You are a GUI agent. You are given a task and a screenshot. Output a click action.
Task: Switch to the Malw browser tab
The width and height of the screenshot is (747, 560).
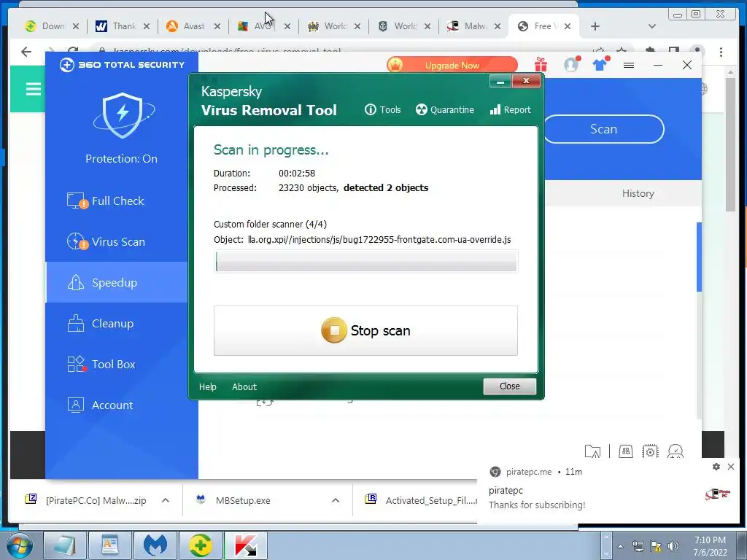(x=474, y=26)
